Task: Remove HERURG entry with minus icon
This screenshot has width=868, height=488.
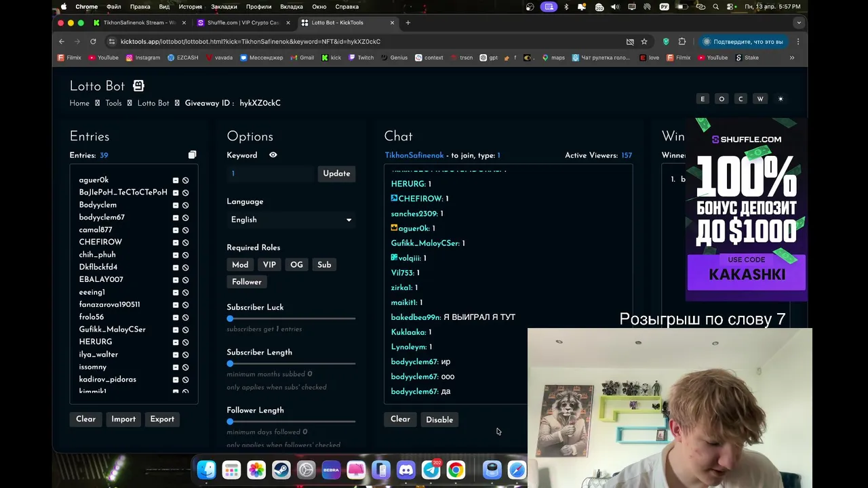Action: (176, 342)
